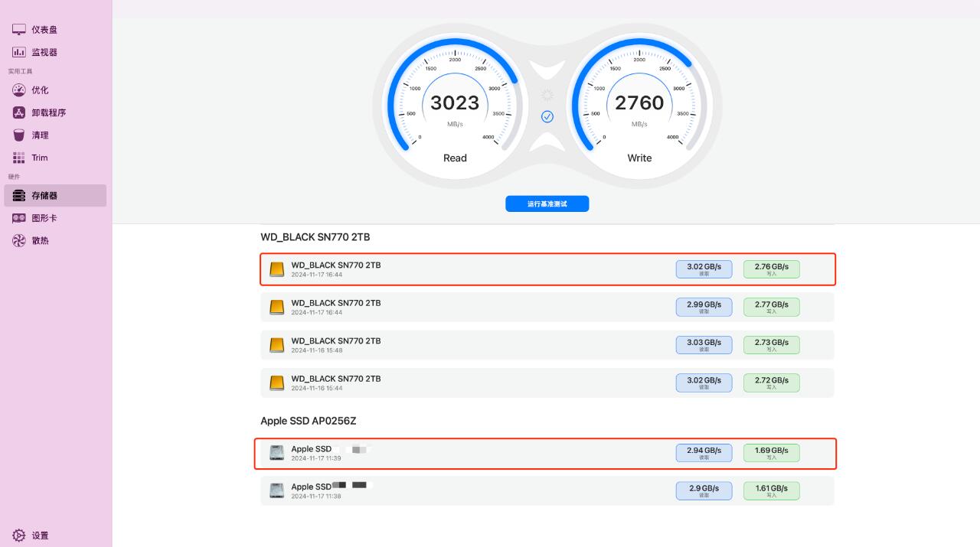Click the 清理 sidebar label

[40, 135]
